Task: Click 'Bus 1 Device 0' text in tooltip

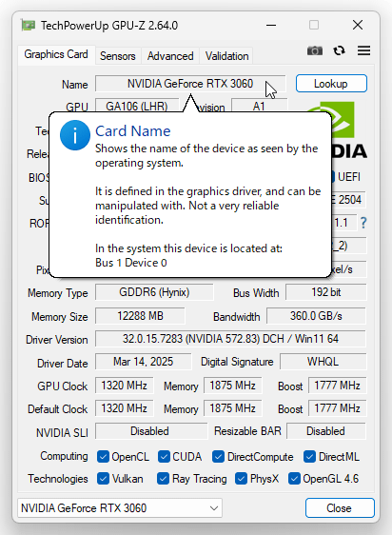Action: pos(131,263)
